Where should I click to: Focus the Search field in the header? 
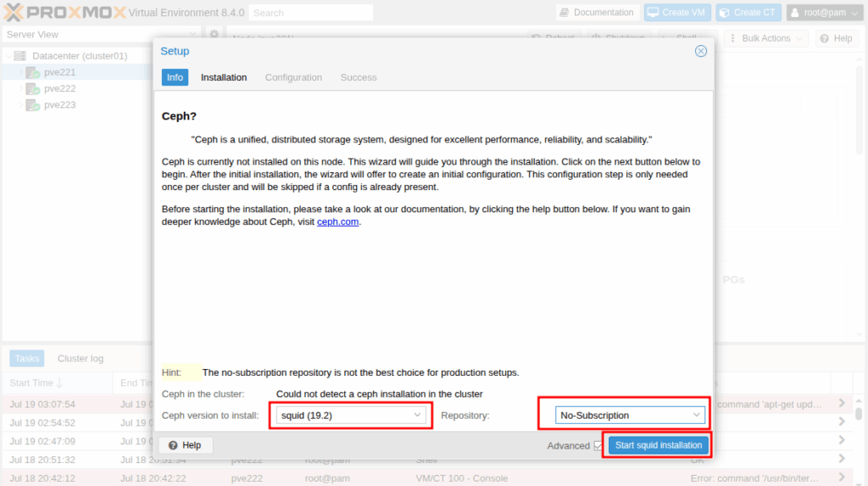click(x=310, y=13)
